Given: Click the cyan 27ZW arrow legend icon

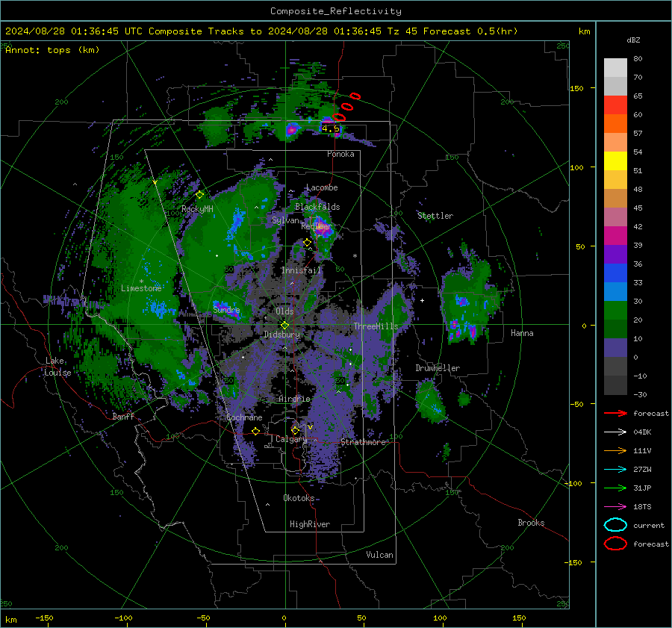Looking at the screenshot, I should click(615, 470).
